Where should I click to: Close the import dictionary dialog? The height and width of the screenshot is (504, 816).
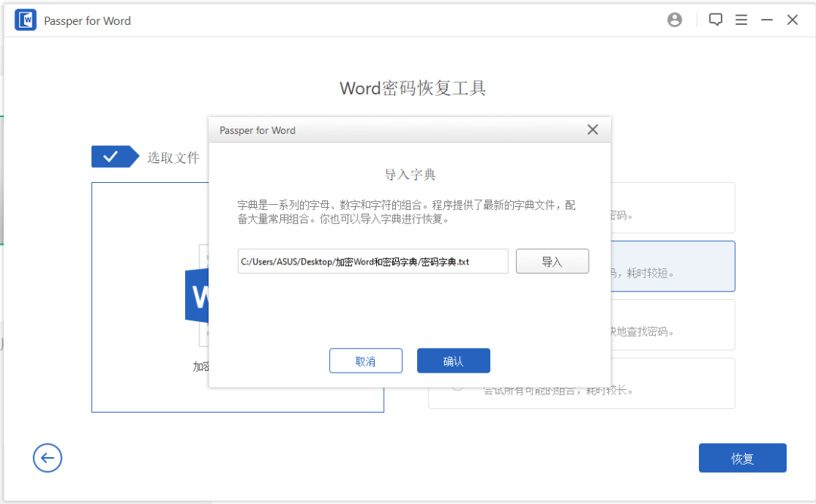[x=592, y=130]
